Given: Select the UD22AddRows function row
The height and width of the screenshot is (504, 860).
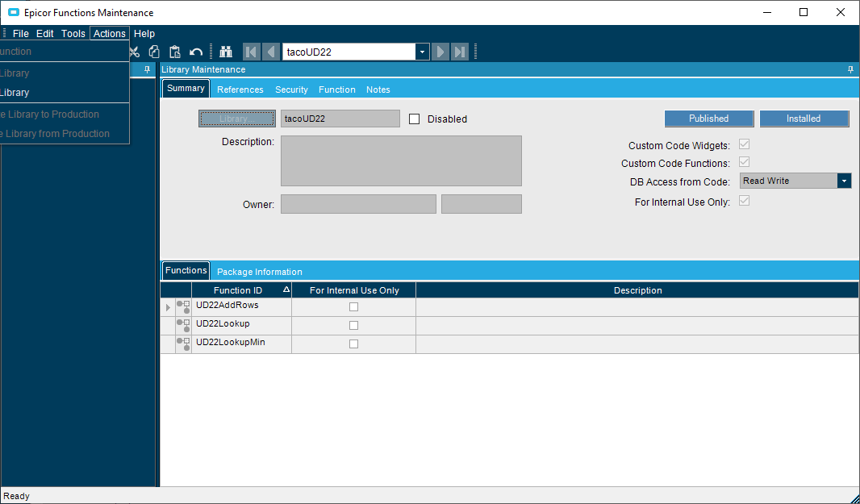Looking at the screenshot, I should pyautogui.click(x=510, y=307).
